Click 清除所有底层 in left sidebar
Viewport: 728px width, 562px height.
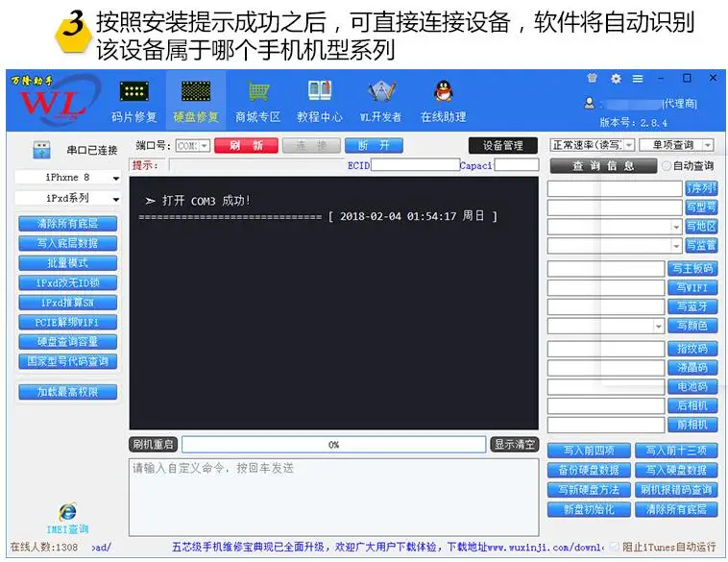pos(68,224)
